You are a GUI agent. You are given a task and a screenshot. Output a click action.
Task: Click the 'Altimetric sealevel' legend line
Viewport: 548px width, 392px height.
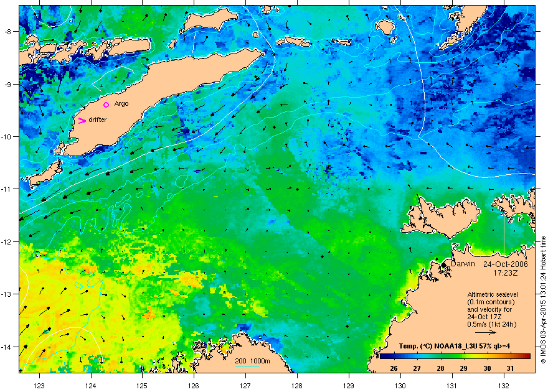coord(493,294)
